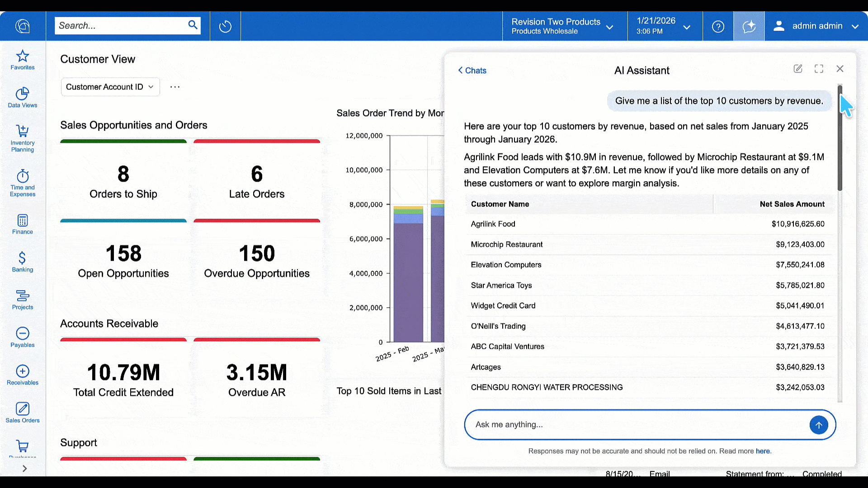Click the recent history clock icon
868x488 pixels.
[x=225, y=26]
